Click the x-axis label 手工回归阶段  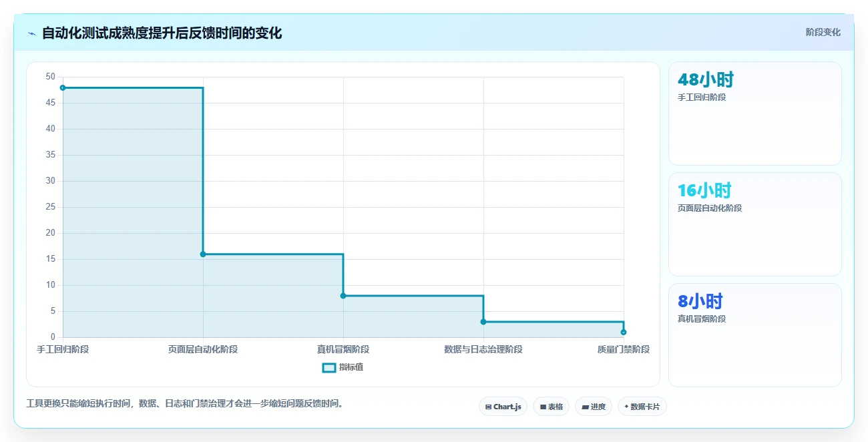63,350
